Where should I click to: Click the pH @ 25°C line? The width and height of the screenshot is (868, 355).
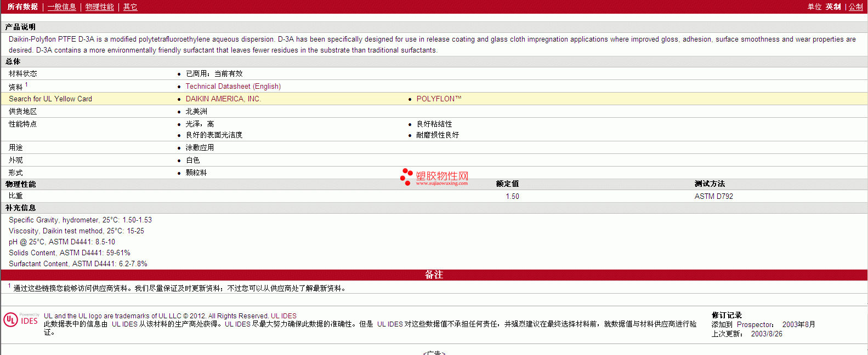click(62, 242)
